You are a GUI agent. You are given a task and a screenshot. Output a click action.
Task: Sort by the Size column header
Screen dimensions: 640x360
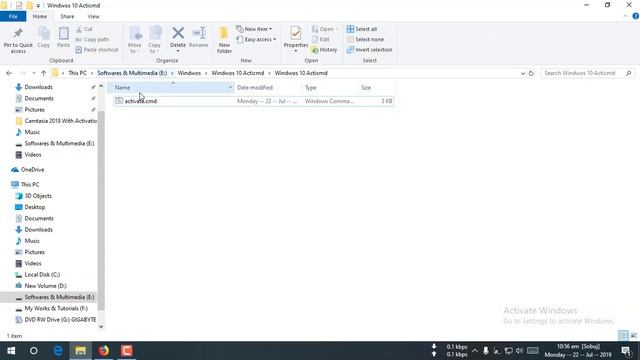pyautogui.click(x=377, y=87)
